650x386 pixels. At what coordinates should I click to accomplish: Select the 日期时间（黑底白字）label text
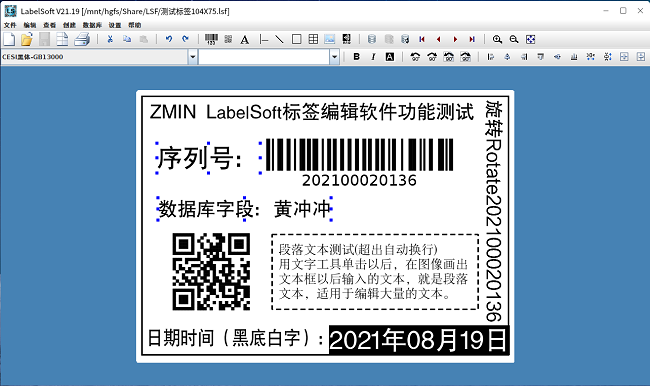[x=236, y=338]
